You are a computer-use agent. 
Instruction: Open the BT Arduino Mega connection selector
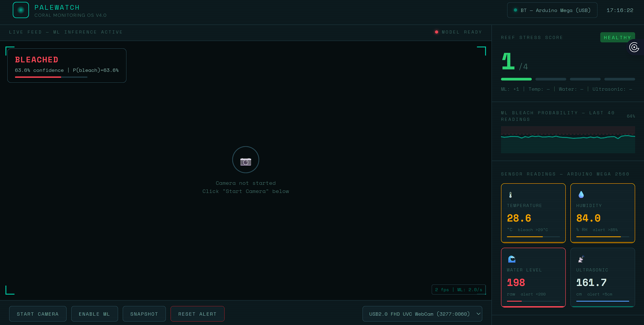pyautogui.click(x=552, y=10)
